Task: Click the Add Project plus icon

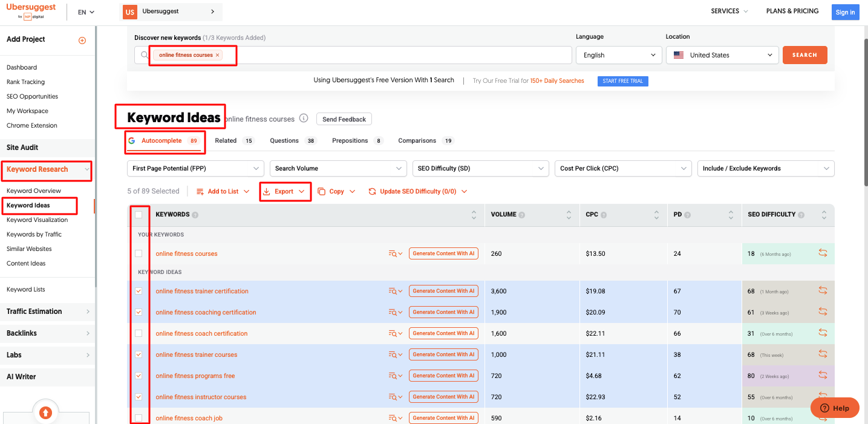Action: [x=82, y=41]
